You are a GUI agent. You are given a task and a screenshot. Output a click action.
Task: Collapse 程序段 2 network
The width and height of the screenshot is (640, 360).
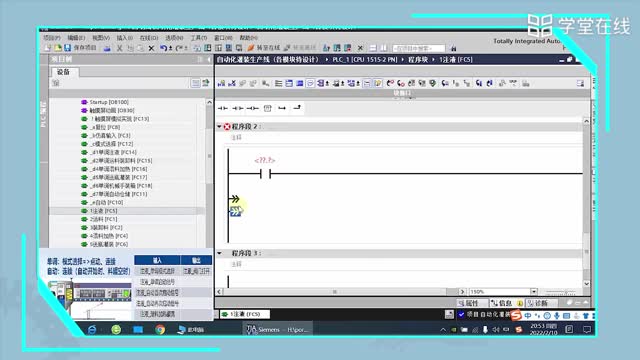(x=219, y=127)
